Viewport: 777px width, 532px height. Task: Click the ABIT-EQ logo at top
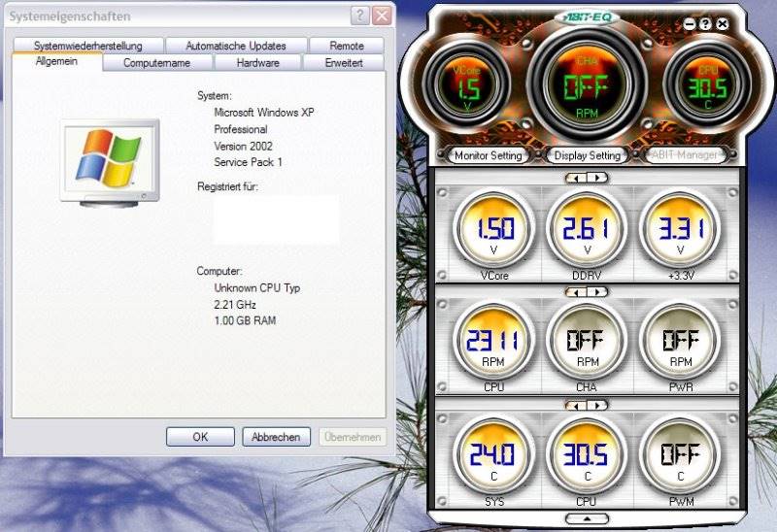coord(588,17)
